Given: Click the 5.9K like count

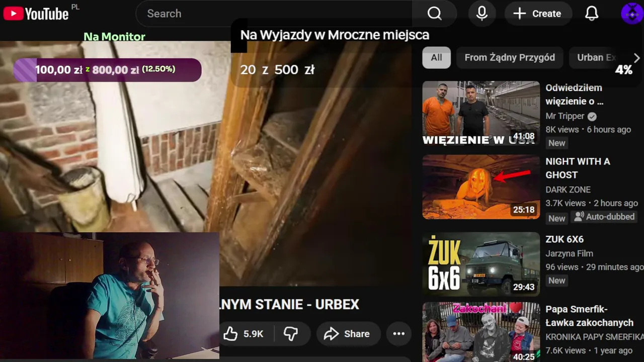Looking at the screenshot, I should (x=253, y=334).
